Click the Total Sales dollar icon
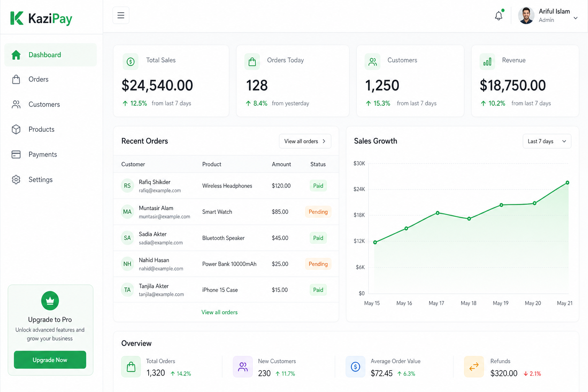Screen dimensions: 588x392 tap(131, 62)
